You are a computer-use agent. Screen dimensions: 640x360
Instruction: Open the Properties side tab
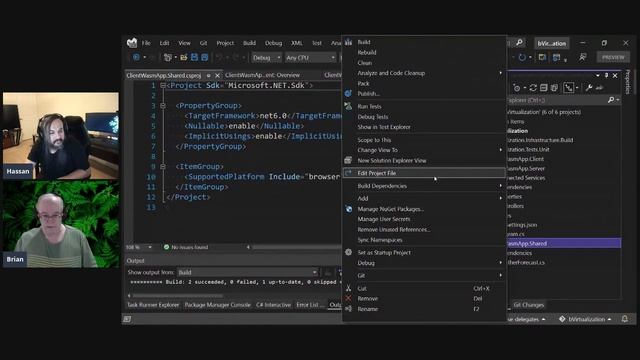[628, 82]
